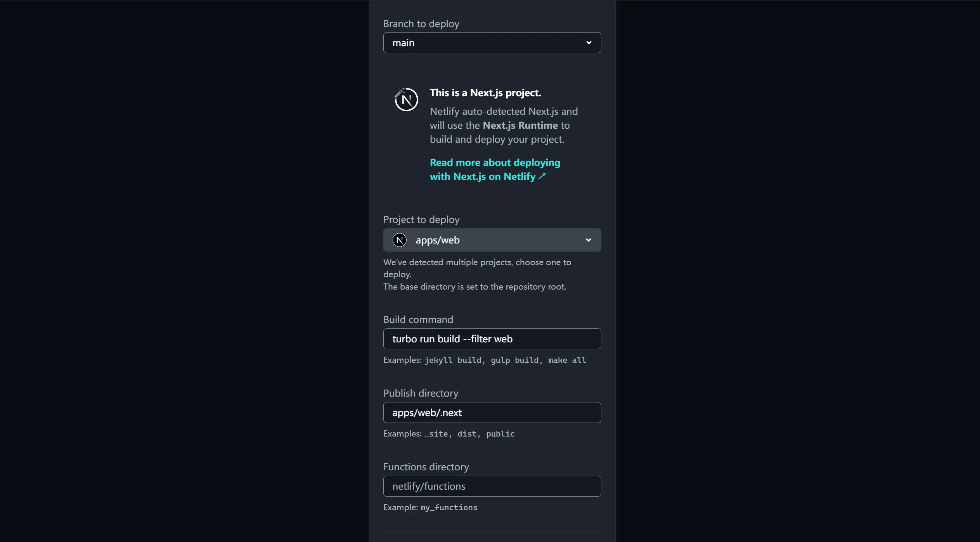The height and width of the screenshot is (542, 980).
Task: Click the Functions directory input netlify/functions
Action: click(492, 486)
